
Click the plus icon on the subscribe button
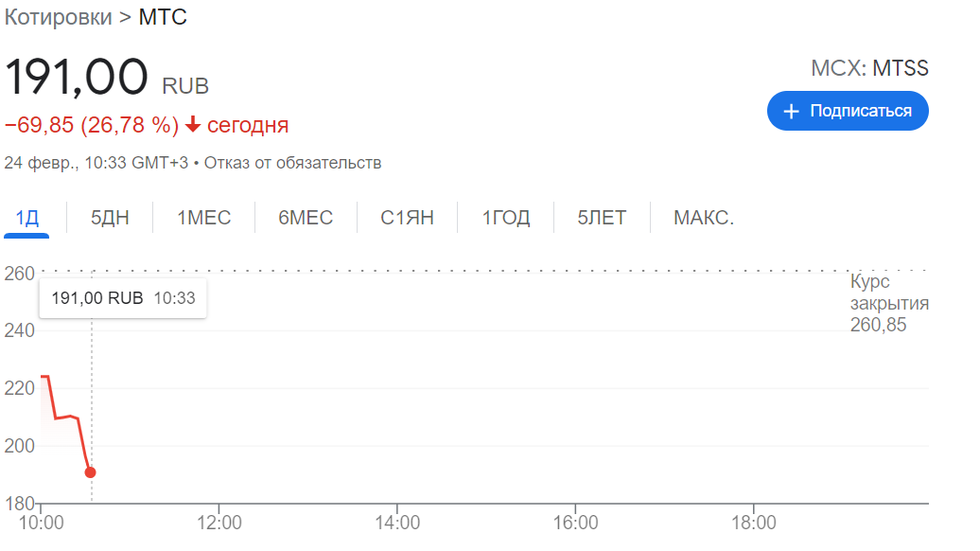[x=792, y=112]
